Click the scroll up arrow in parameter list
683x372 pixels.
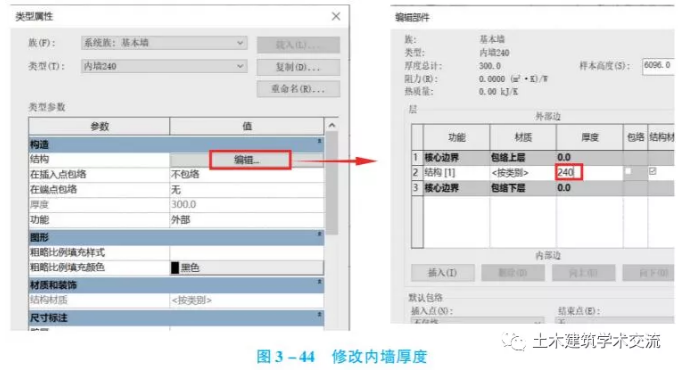pos(332,125)
